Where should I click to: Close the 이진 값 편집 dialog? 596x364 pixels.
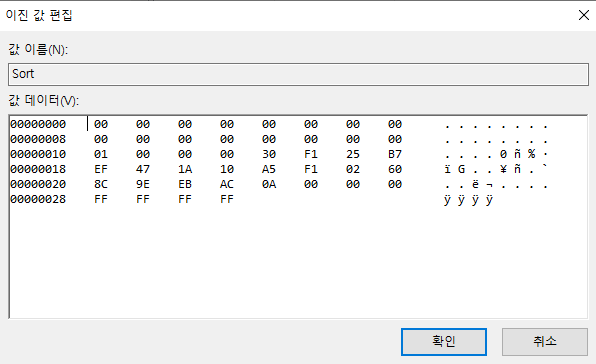click(x=583, y=15)
